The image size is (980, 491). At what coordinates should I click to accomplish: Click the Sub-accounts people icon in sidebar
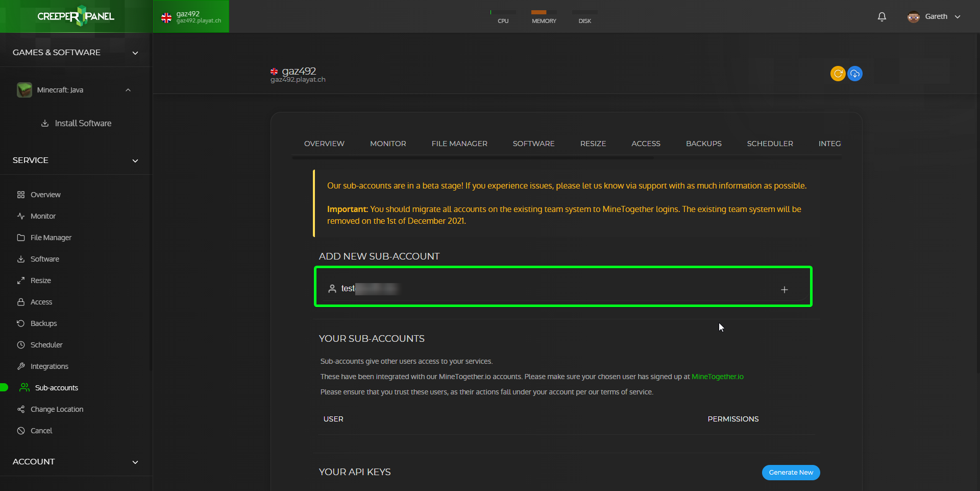point(24,388)
